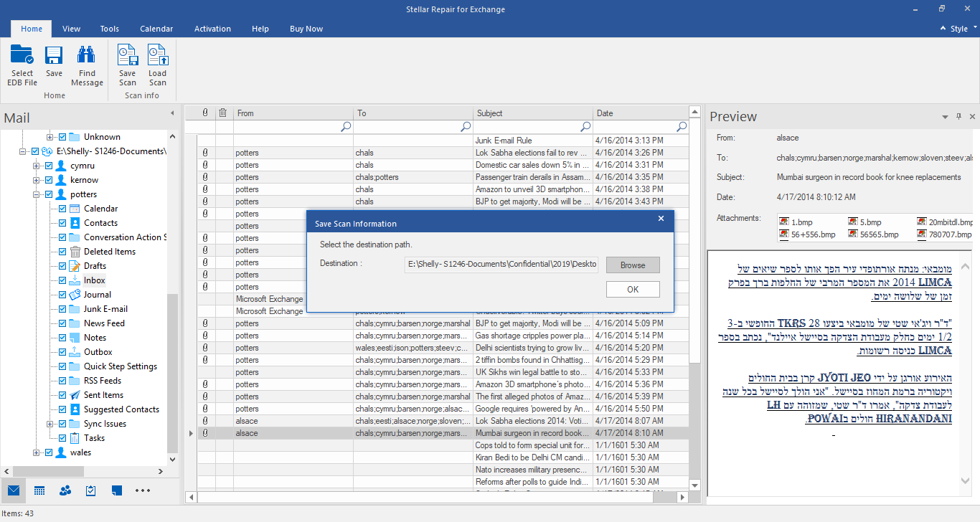
Task: Toggle the Tasks folder checkbox
Action: 62,438
